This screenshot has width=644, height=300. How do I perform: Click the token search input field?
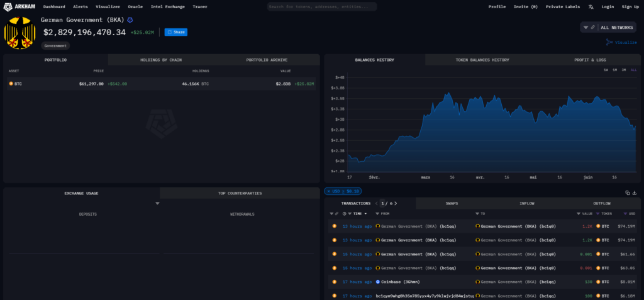tap(322, 7)
